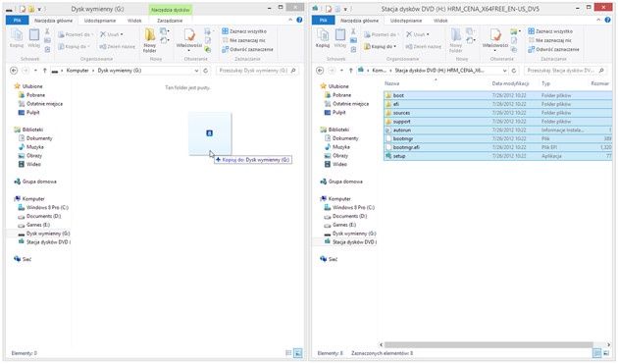Viewport: 618px width, 364px height.
Task: Switch to Widok tab in DVD window
Action: pyautogui.click(x=440, y=21)
